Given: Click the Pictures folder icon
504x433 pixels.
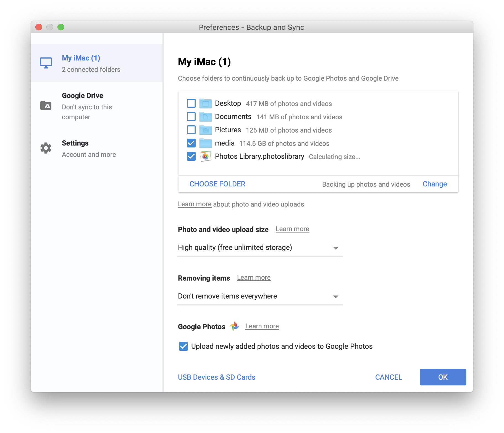Looking at the screenshot, I should 206,130.
